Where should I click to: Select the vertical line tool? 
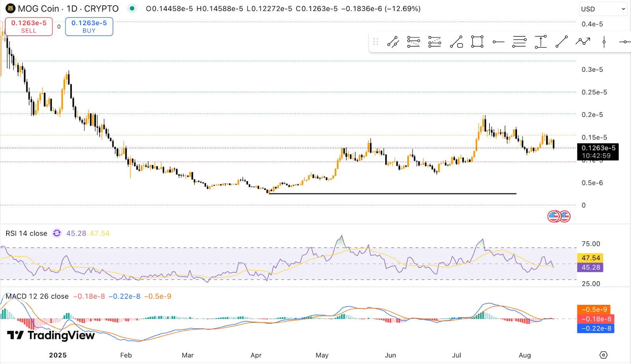604,42
